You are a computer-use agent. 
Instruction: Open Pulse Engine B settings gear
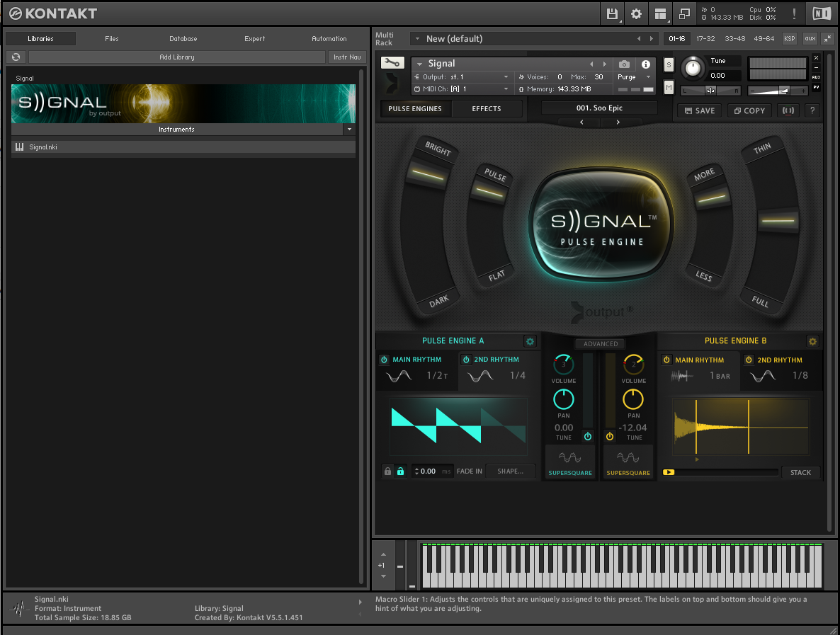click(x=812, y=341)
